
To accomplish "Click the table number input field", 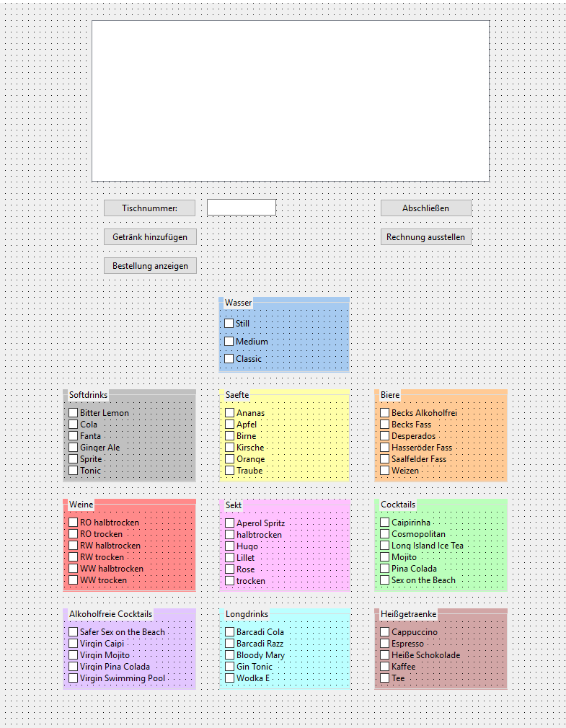I will (242, 208).
